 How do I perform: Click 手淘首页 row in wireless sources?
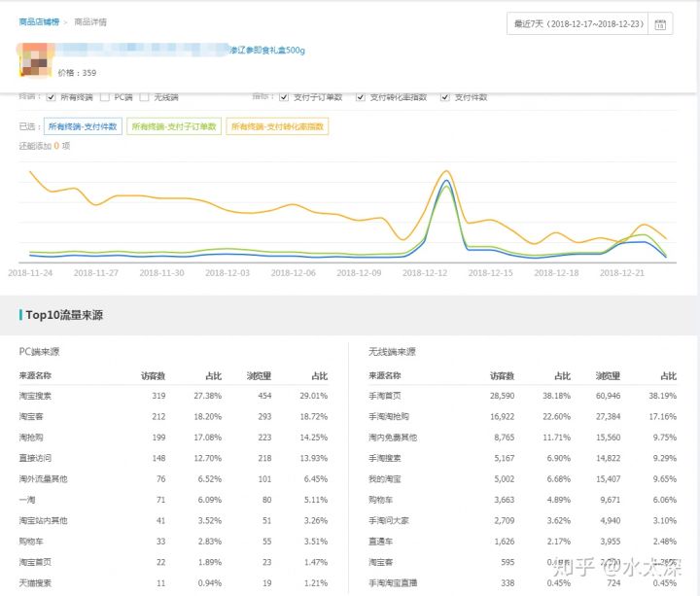(385, 396)
